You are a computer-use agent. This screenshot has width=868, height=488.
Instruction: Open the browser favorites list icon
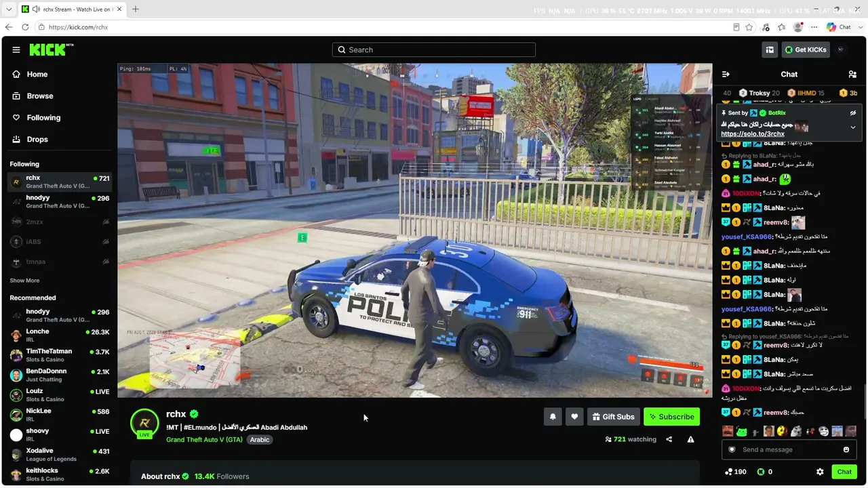(782, 27)
